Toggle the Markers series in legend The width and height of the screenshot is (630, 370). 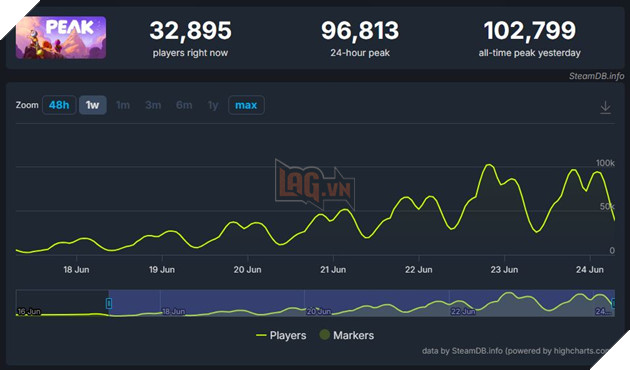pyautogui.click(x=347, y=335)
